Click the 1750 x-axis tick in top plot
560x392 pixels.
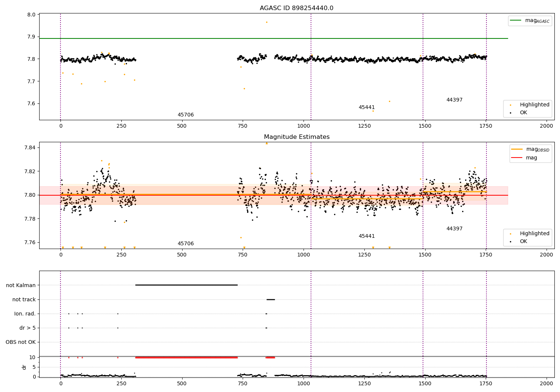point(486,126)
